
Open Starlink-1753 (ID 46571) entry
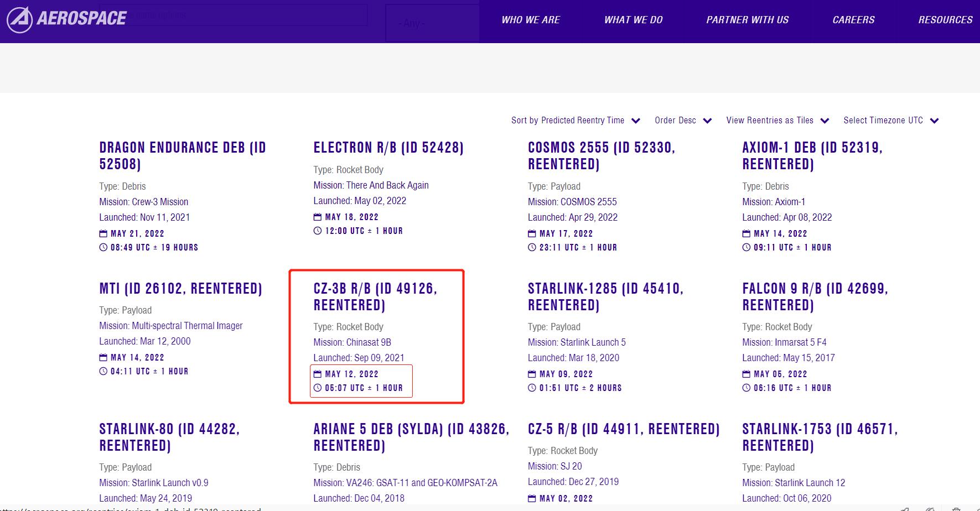click(820, 437)
